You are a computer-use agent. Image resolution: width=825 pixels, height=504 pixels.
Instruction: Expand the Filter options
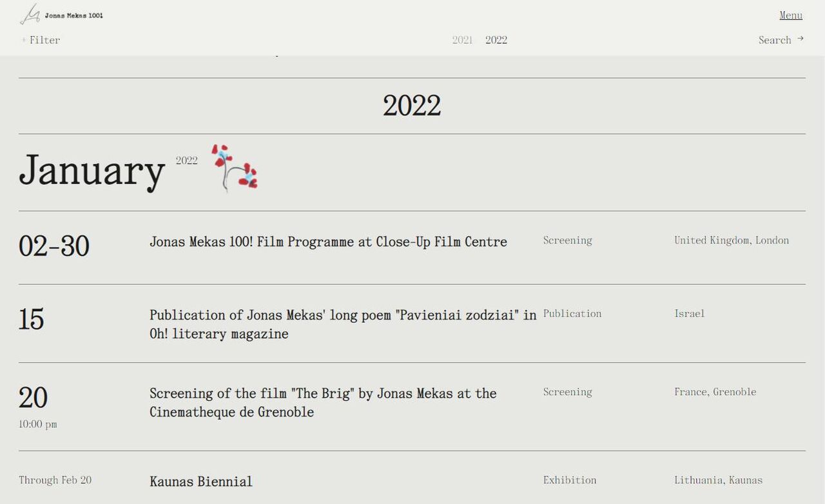[x=41, y=40]
